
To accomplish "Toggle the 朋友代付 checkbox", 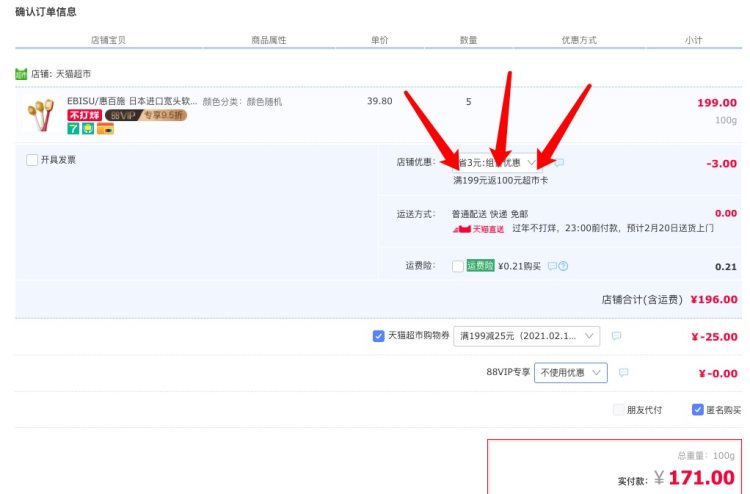I will click(619, 410).
